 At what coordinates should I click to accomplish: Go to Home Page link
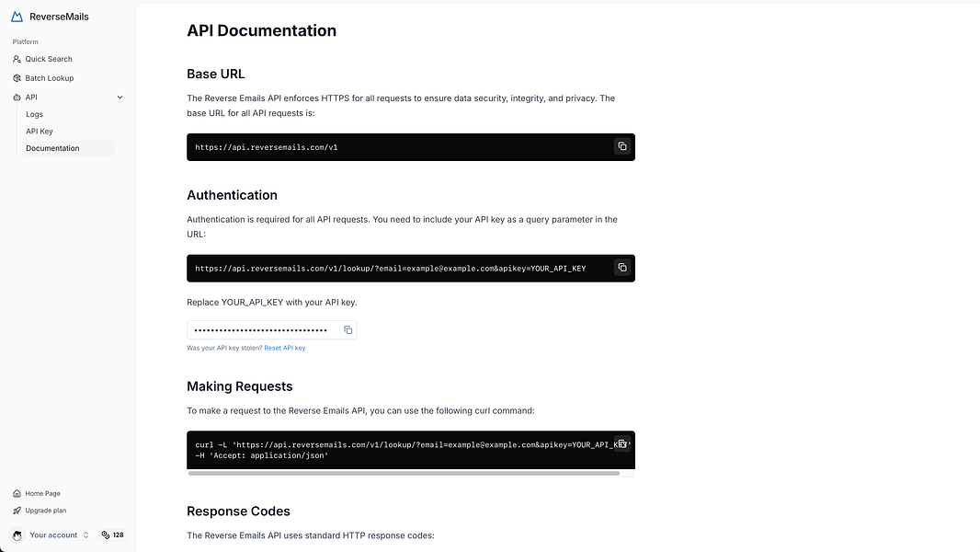pyautogui.click(x=42, y=493)
